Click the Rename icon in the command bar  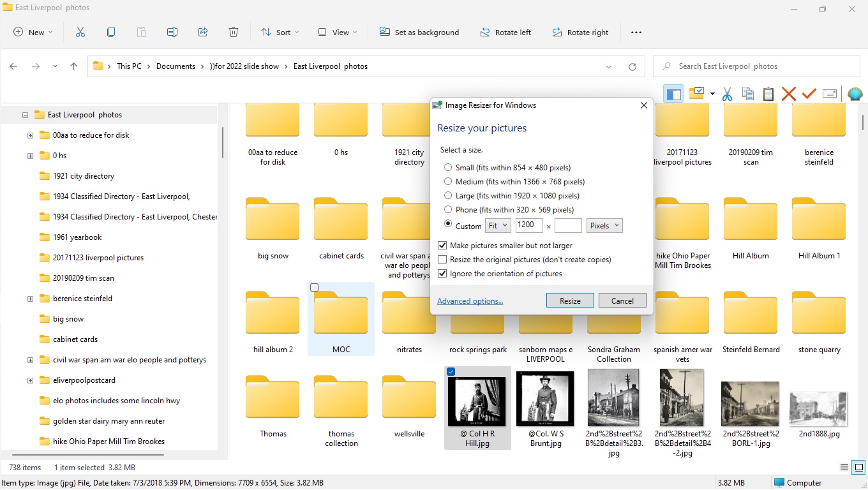(172, 33)
